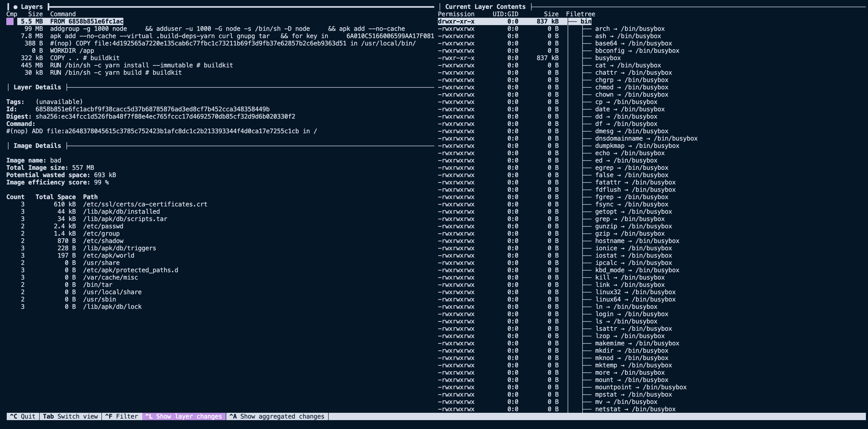868x429 pixels.
Task: Select the yarn build layer
Action: click(x=115, y=73)
